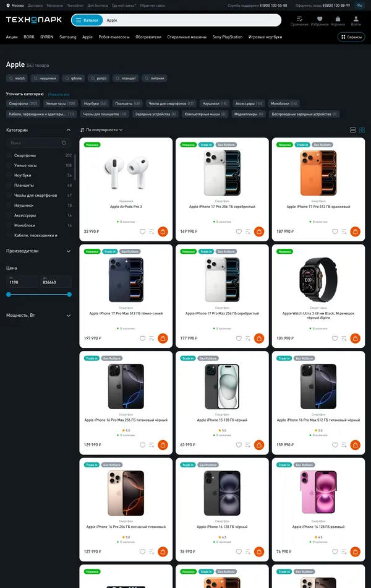Favorite the Apple Watch Ultra 3 with heart
Viewport: 371px width, 588px height.
click(335, 339)
